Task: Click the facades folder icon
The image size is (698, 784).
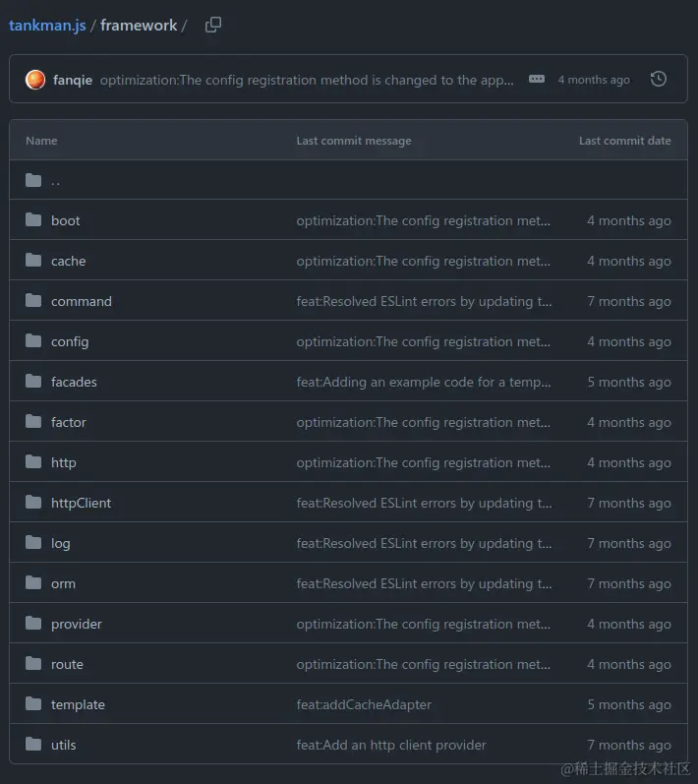Action: coord(33,382)
